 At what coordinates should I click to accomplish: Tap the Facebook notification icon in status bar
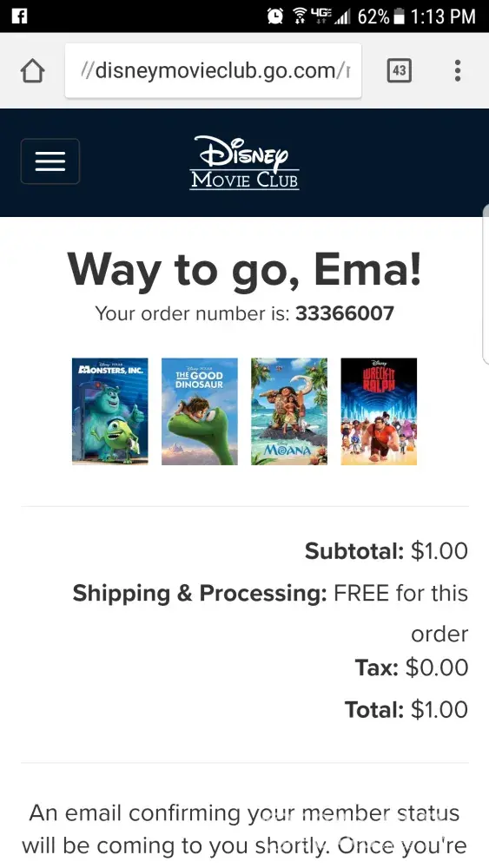tap(19, 16)
